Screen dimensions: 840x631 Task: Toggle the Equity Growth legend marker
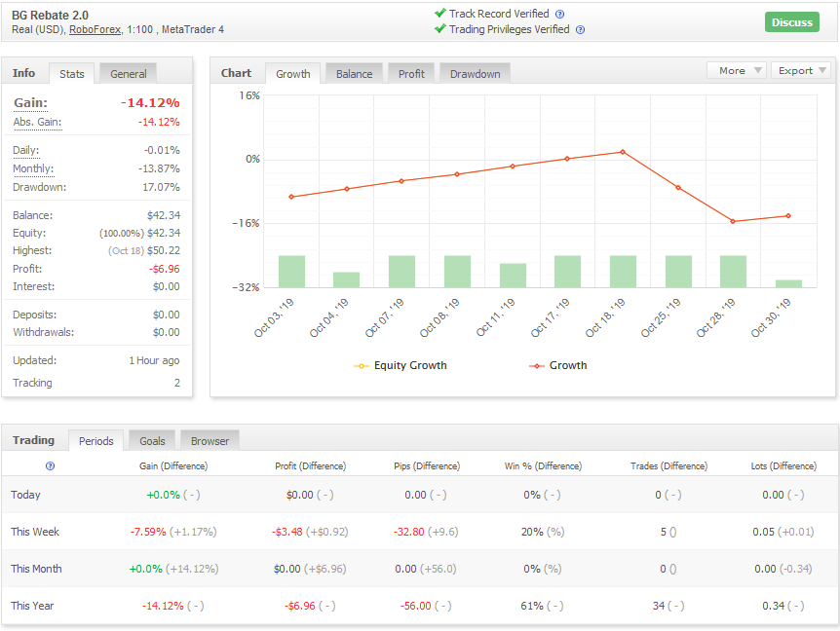362,366
